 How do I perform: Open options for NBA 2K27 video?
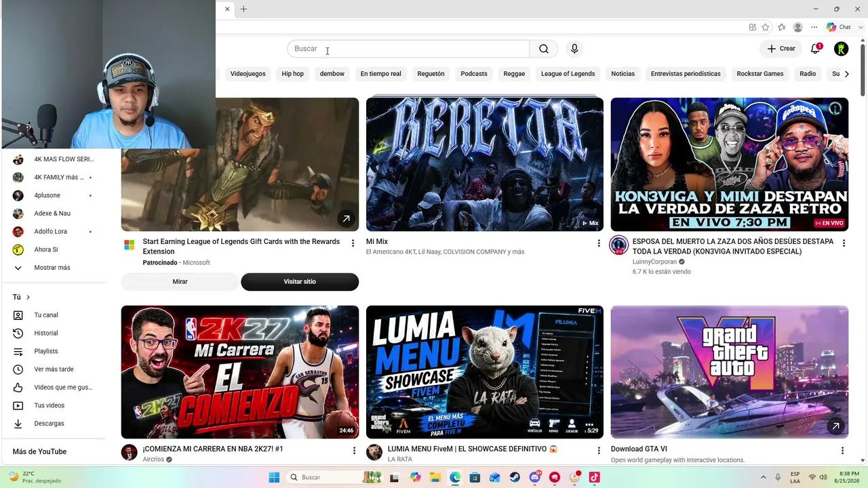coord(354,451)
